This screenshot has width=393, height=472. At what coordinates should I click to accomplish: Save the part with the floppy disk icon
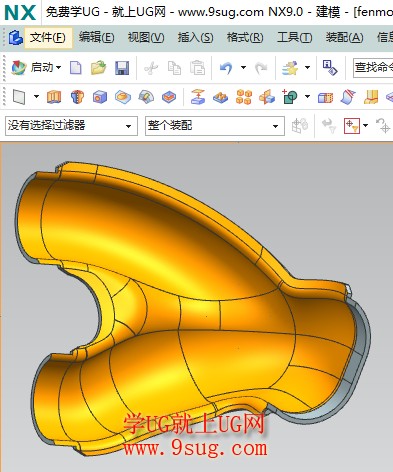tap(122, 68)
